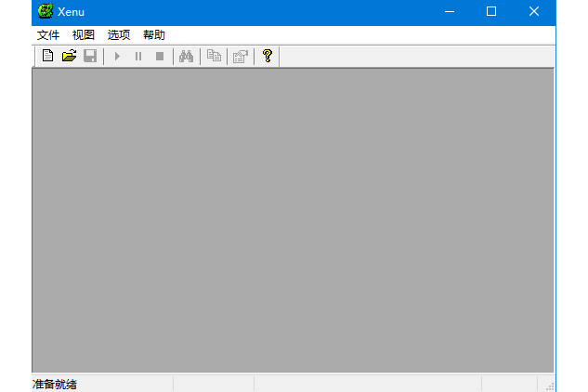The image size is (588, 392).
Task: Open the Properties toolbar icon
Action: [x=241, y=57]
